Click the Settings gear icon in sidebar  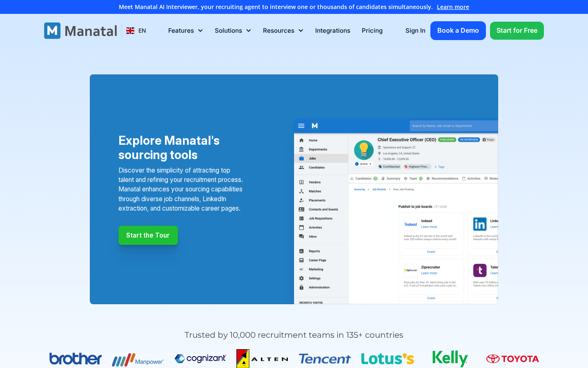point(301,278)
